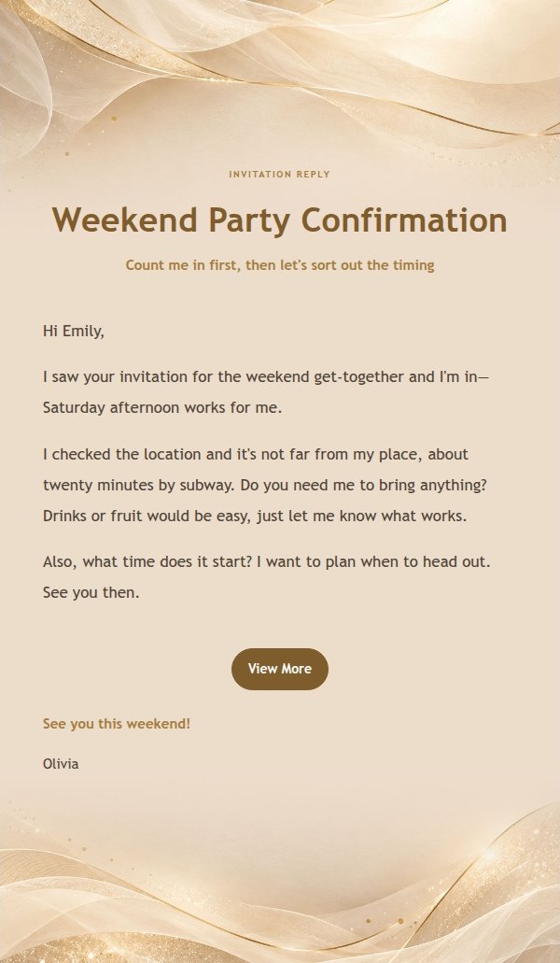The width and height of the screenshot is (560, 963).
Task: Click the Olivia signature
Action: 61,764
